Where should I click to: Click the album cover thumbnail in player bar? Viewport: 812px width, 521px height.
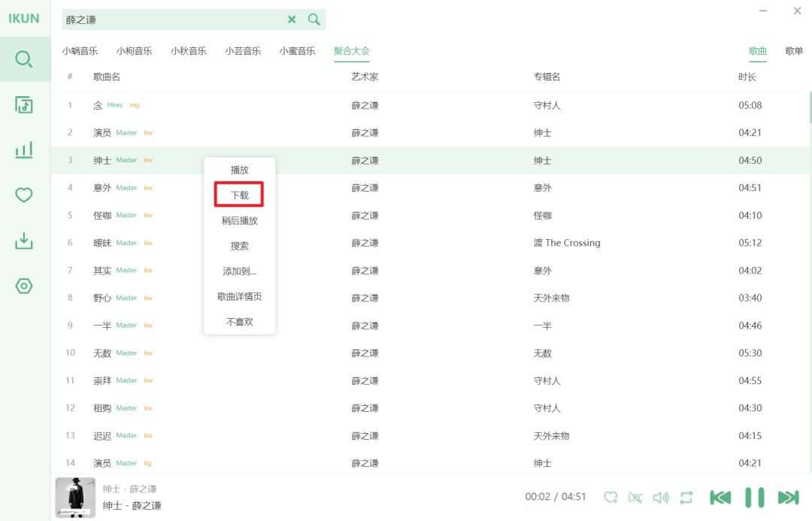point(75,497)
